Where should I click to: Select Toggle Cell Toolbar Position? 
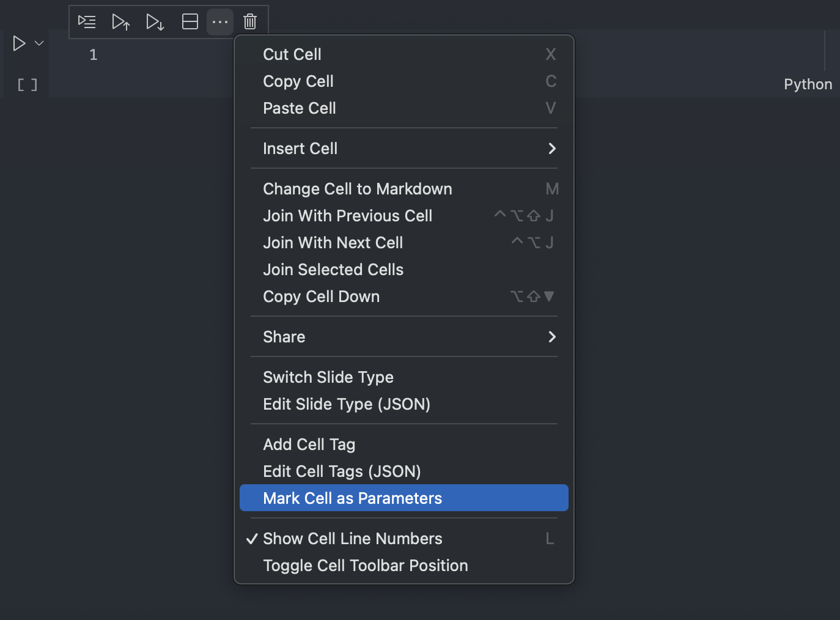coord(404,566)
